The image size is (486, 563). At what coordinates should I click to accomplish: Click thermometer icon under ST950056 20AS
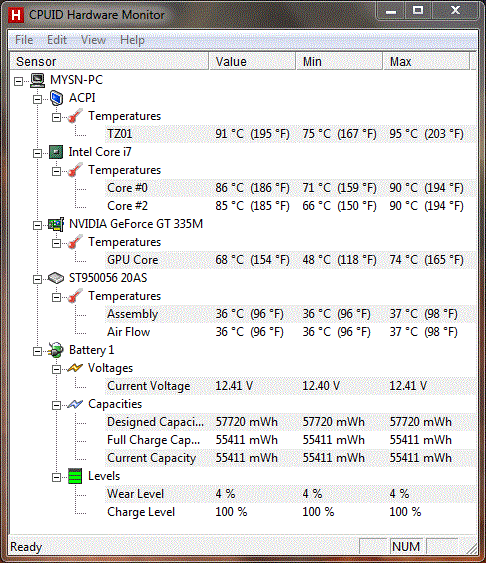click(x=75, y=296)
